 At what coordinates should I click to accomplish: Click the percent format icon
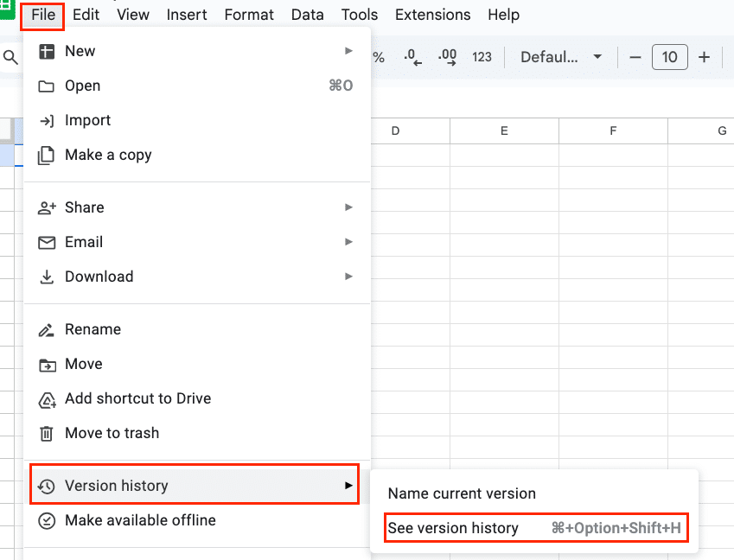pos(379,58)
